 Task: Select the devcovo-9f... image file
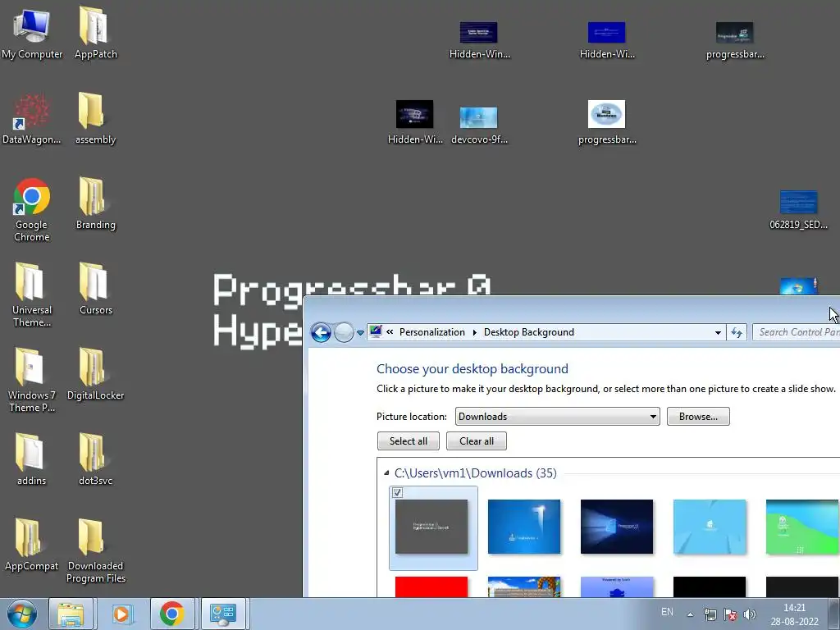point(479,125)
